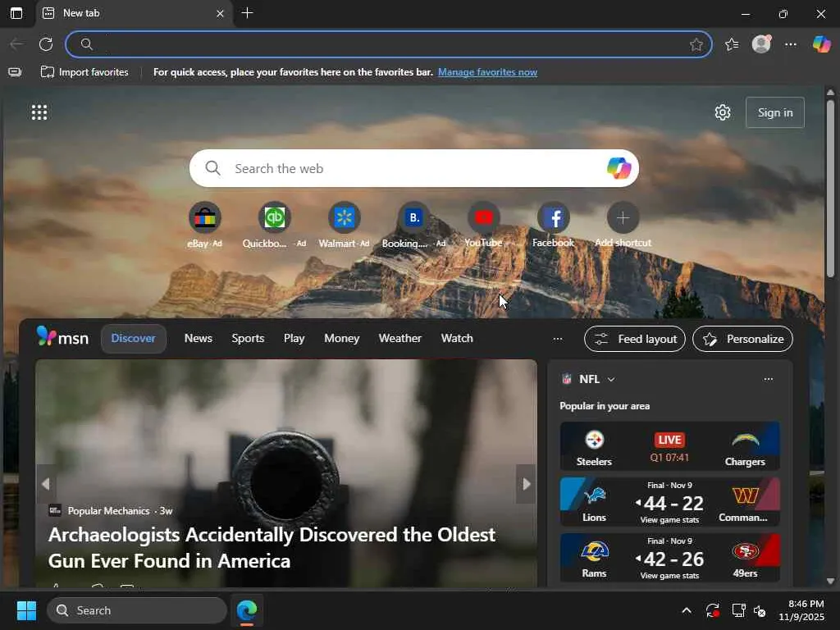
Task: Click the Popular Mechanics source label
Action: point(108,511)
